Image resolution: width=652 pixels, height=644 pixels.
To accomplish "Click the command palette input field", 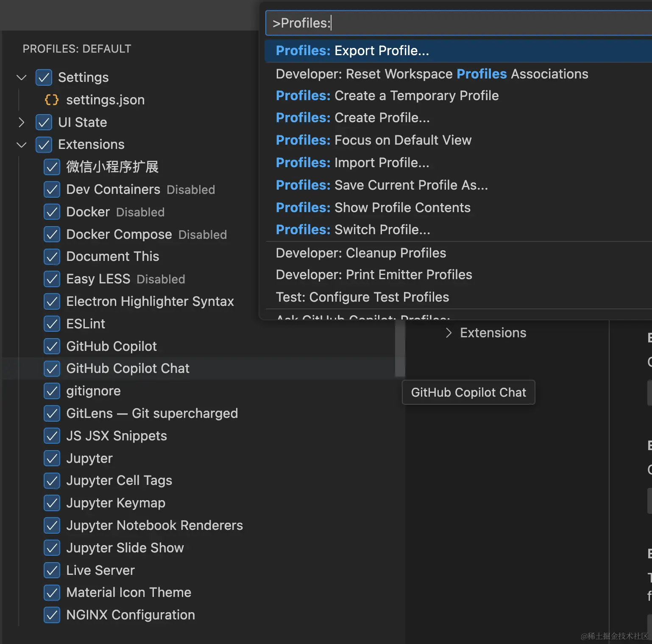I will tap(458, 23).
